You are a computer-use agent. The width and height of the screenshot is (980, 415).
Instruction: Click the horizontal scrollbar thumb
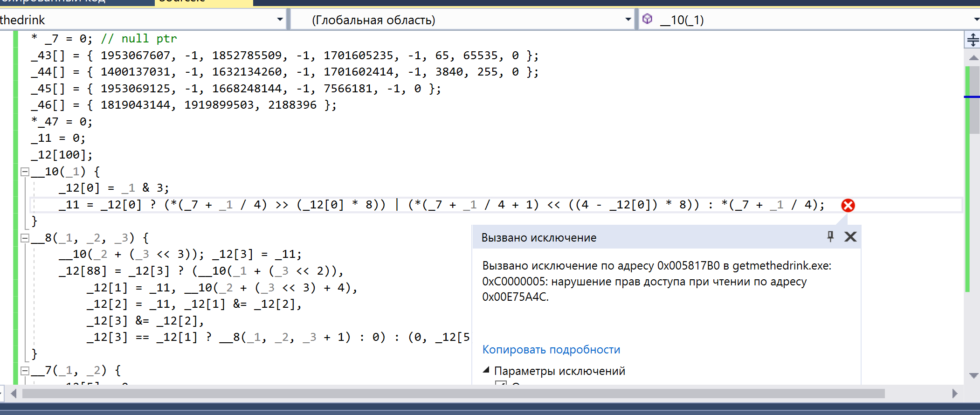(452, 394)
